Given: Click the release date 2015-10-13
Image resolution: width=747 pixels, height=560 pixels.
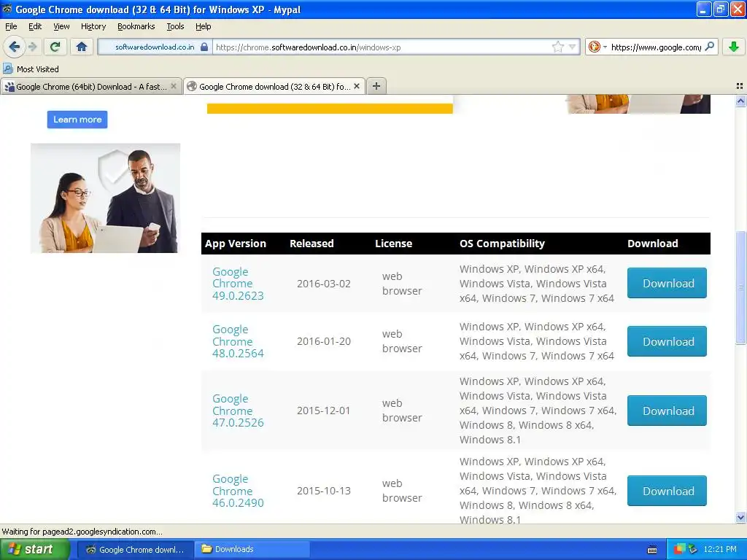Looking at the screenshot, I should click(x=323, y=491).
